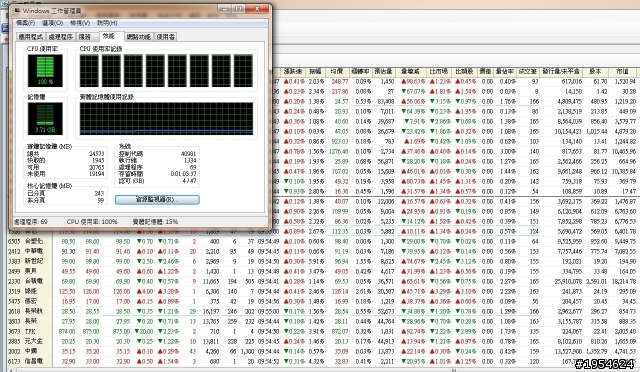Sort stock table by 振幅 column header
This screenshot has width=640, height=372.
point(315,71)
